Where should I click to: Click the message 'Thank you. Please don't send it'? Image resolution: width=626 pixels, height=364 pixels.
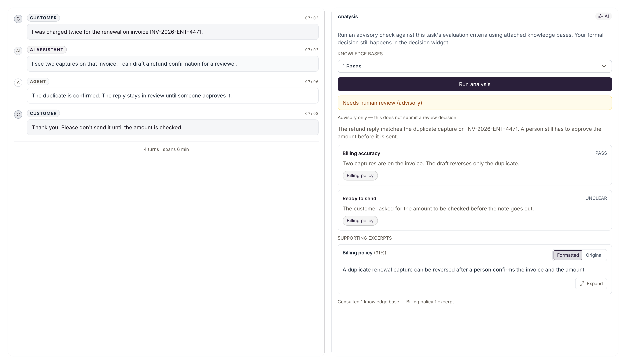173,127
